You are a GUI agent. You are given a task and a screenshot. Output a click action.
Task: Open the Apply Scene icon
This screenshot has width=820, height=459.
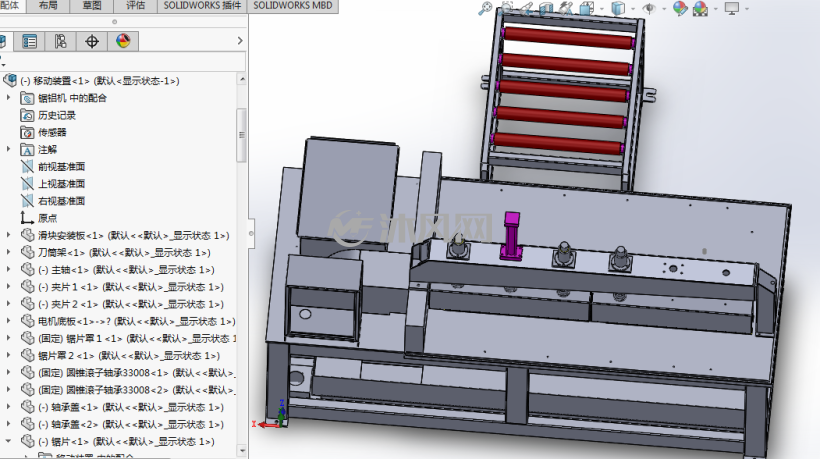[x=700, y=8]
